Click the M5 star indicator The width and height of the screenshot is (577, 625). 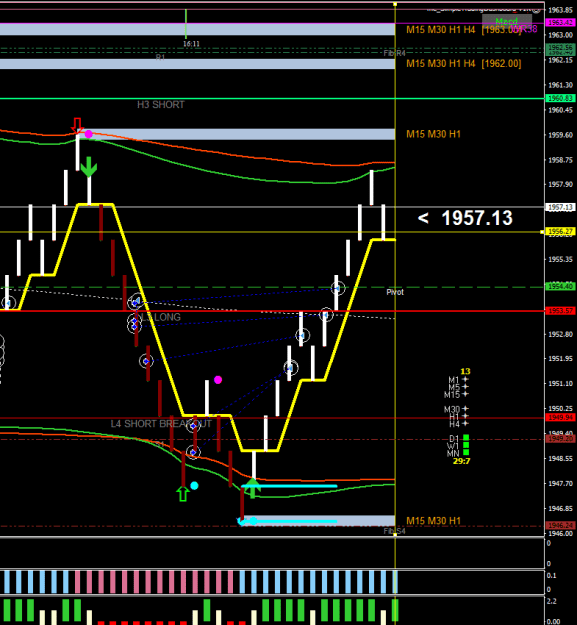coord(465,387)
